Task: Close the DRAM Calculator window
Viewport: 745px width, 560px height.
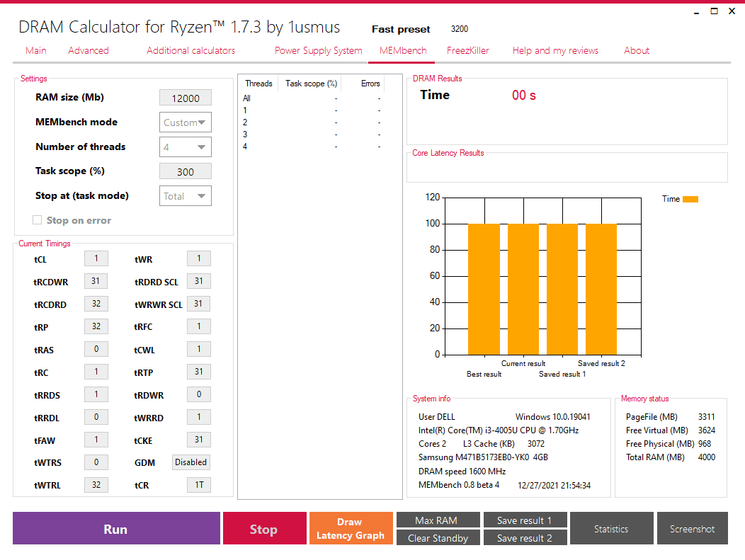Action: tap(732, 11)
